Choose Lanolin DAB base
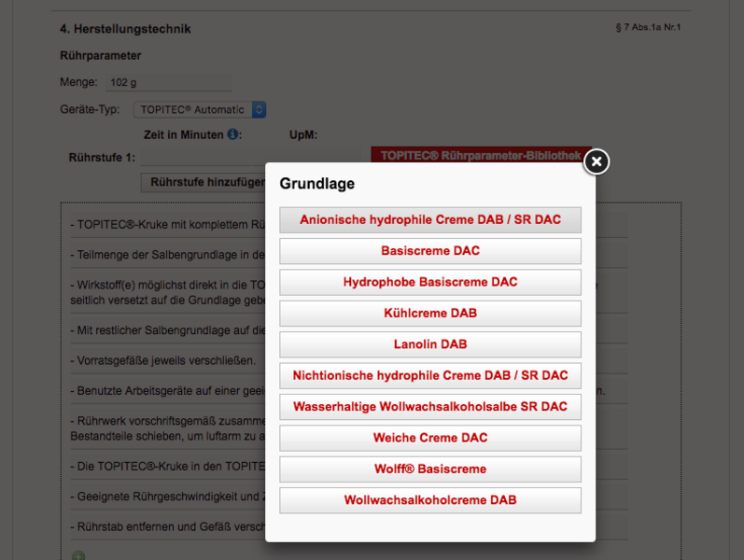The width and height of the screenshot is (744, 560). tap(430, 344)
